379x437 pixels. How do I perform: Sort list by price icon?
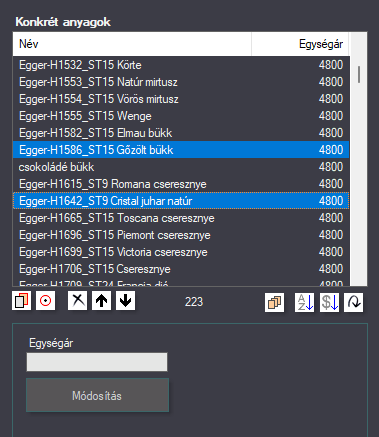(x=329, y=303)
